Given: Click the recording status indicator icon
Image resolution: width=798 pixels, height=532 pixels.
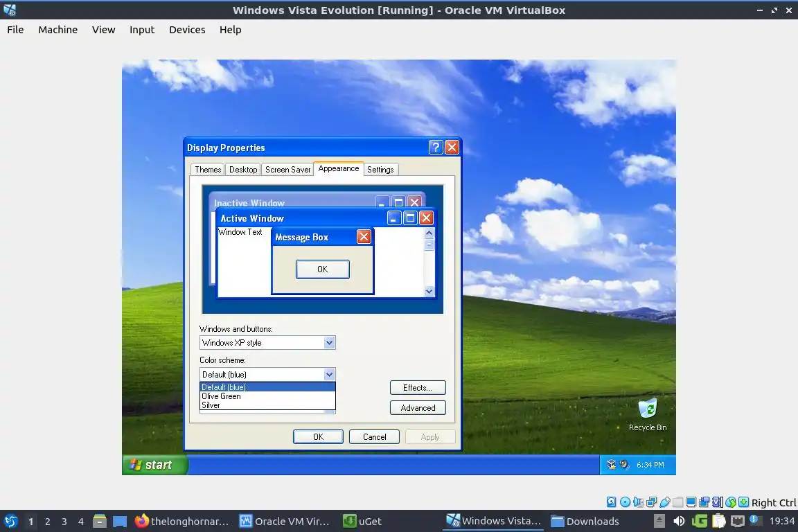Looking at the screenshot, I should (x=704, y=502).
